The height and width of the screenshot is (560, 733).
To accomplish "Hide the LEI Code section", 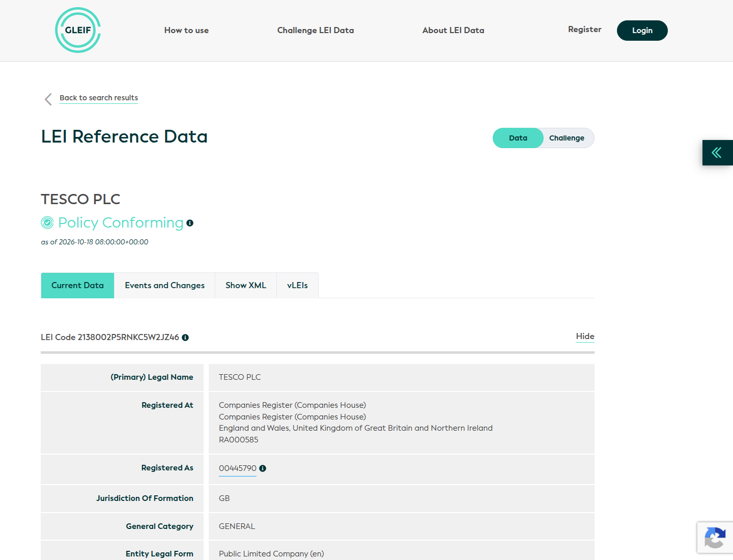I will [585, 337].
